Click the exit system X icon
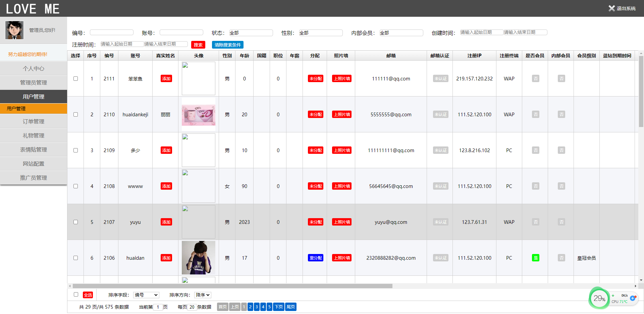 tap(611, 8)
